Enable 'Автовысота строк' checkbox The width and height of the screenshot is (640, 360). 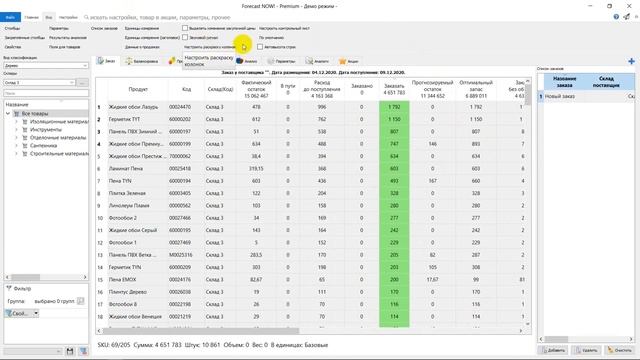tap(260, 47)
